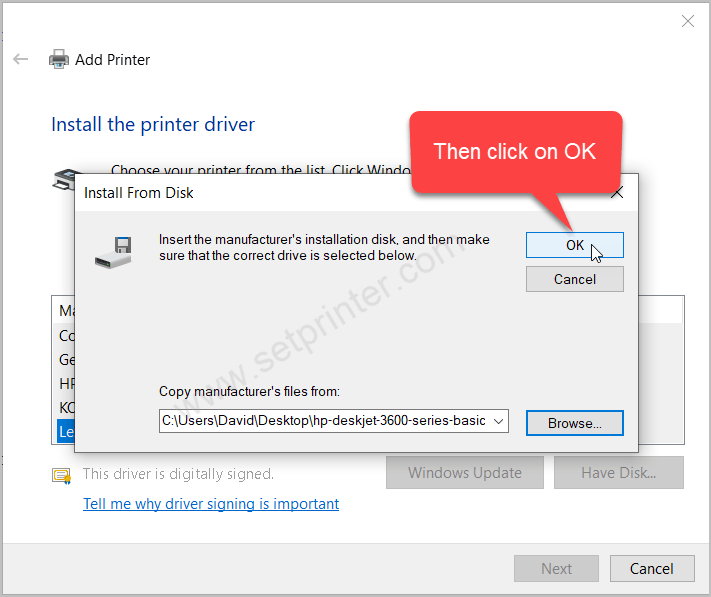Open 'Tell me why driver signing is important'
Image resolution: width=711 pixels, height=597 pixels.
(x=211, y=504)
